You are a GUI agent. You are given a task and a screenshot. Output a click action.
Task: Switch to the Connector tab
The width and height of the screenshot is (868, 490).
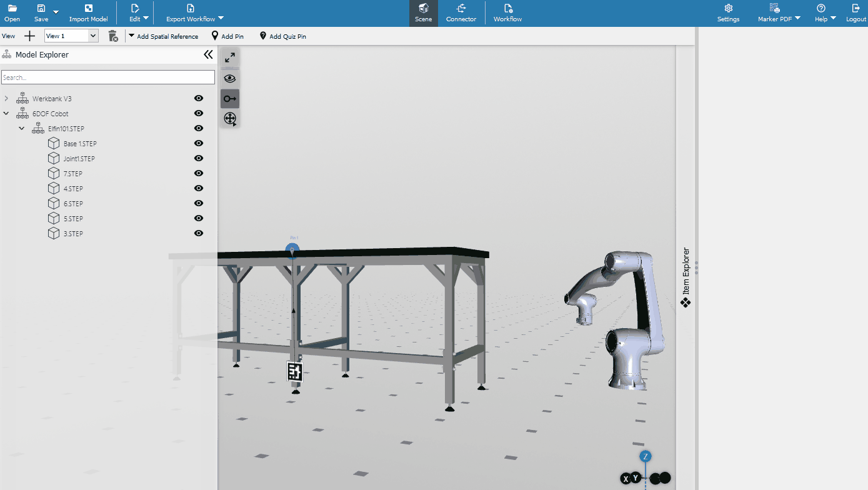(x=461, y=13)
